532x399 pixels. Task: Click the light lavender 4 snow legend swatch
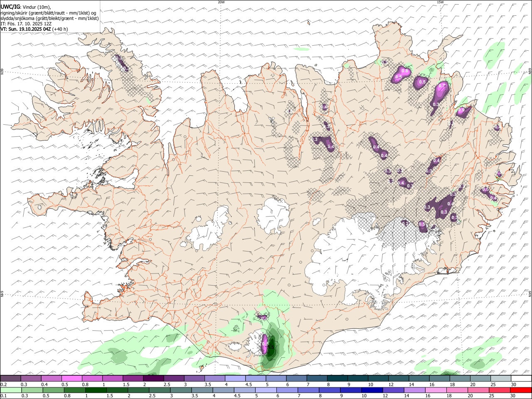click(235, 378)
